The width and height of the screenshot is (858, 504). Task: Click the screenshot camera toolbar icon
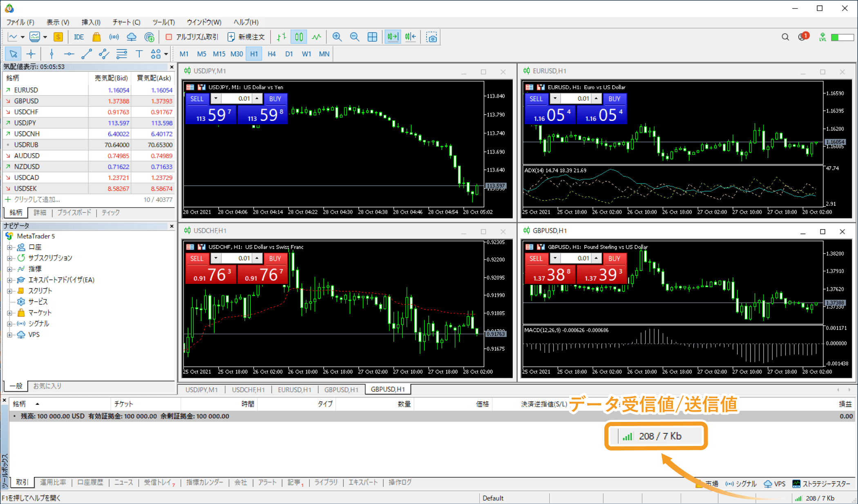pos(431,37)
